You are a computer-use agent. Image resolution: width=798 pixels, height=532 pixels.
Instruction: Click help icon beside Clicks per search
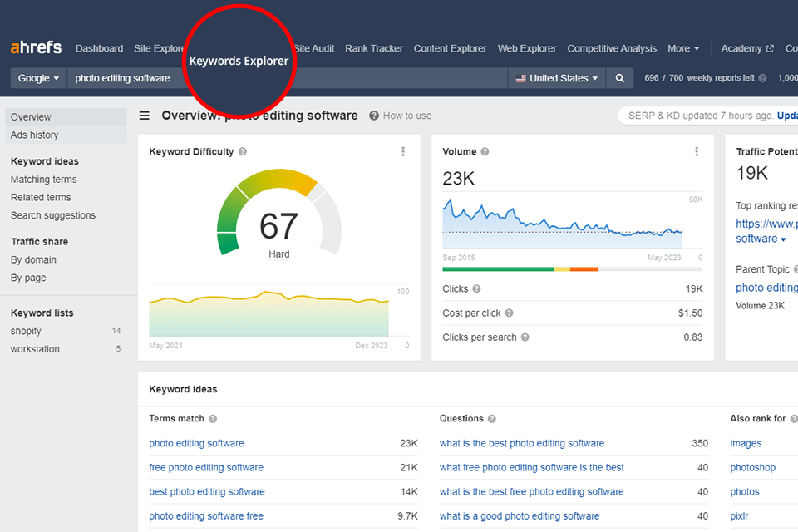[x=525, y=337]
